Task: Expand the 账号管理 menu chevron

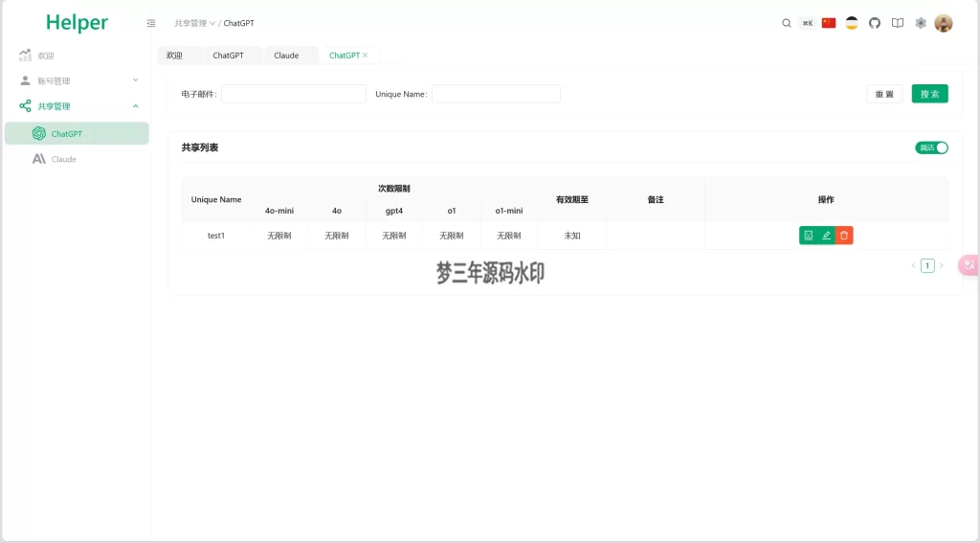Action: point(136,80)
